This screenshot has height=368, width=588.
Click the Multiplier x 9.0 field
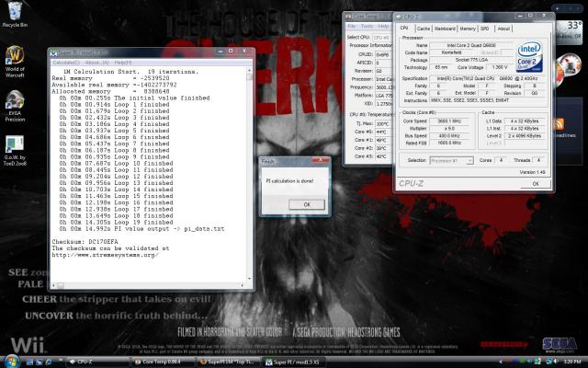pos(449,129)
